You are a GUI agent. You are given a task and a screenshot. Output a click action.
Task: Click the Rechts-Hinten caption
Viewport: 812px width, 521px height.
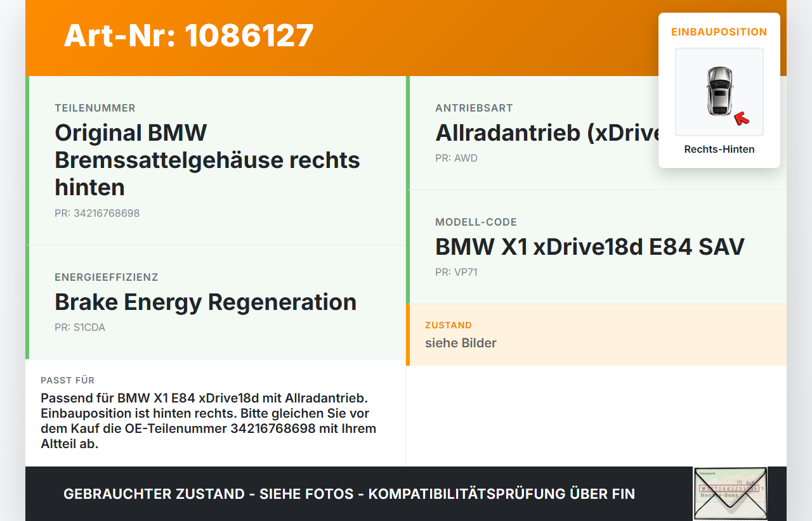tap(719, 150)
